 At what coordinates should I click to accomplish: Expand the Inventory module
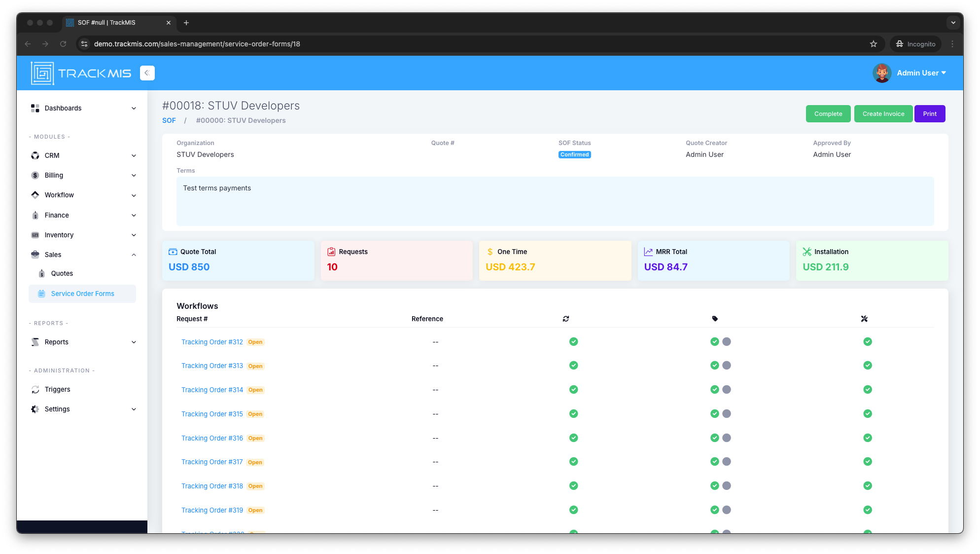click(83, 235)
